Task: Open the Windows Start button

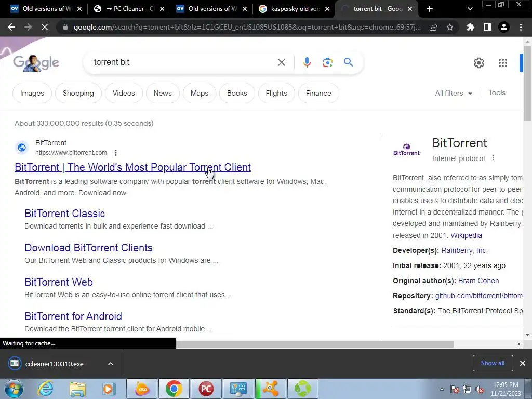Action: (x=14, y=389)
